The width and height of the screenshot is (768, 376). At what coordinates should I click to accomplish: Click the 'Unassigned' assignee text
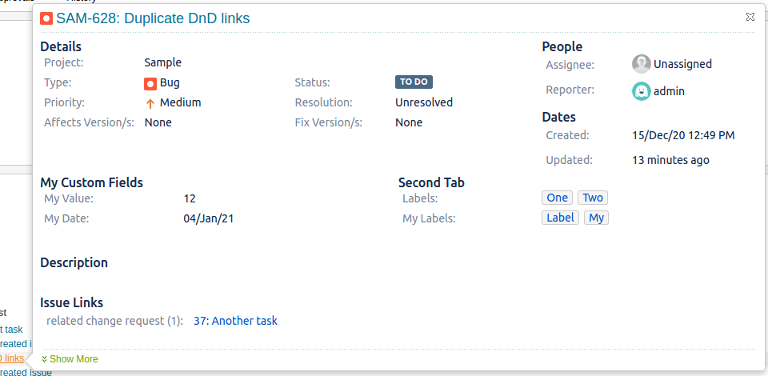[682, 64]
